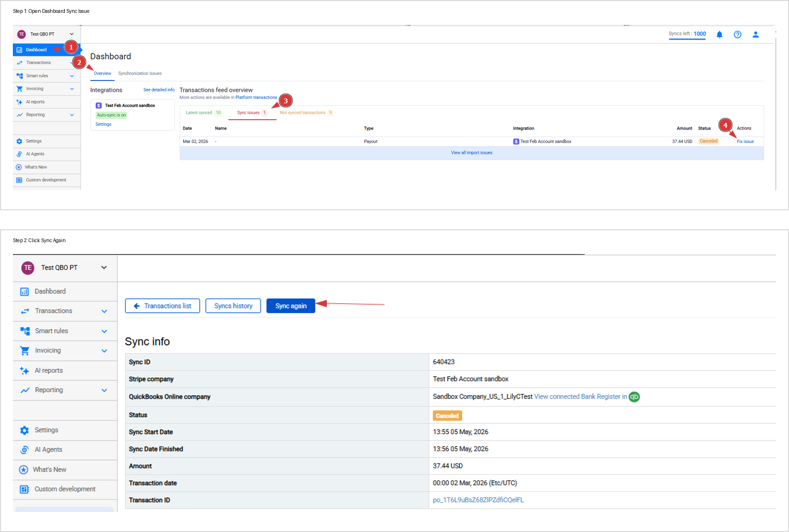The width and height of the screenshot is (789, 532).
Task: Click the 37.44 USD amount in the Payout row
Action: 682,142
